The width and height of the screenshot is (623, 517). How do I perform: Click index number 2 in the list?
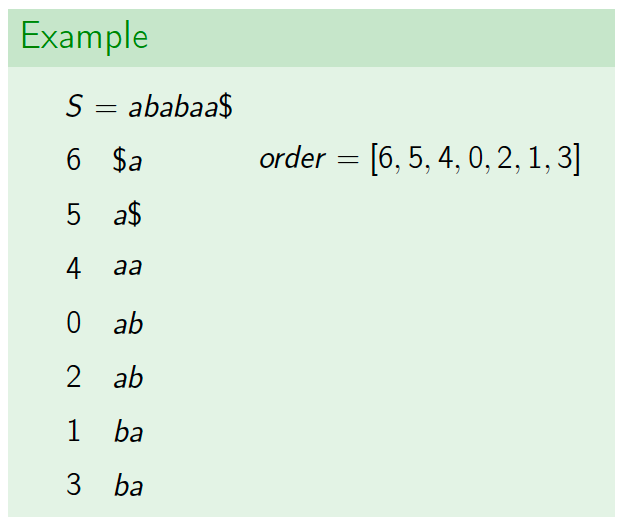point(74,377)
